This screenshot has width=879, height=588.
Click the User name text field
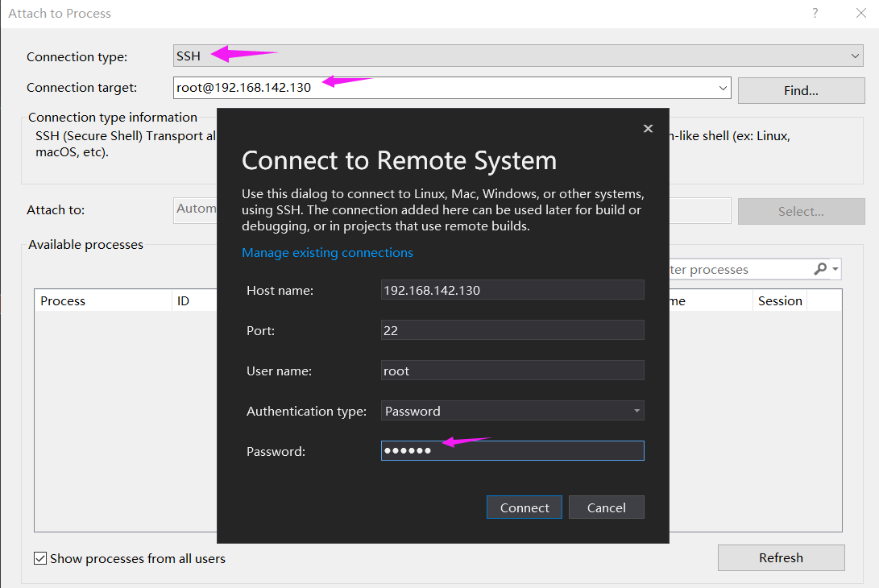(x=512, y=371)
